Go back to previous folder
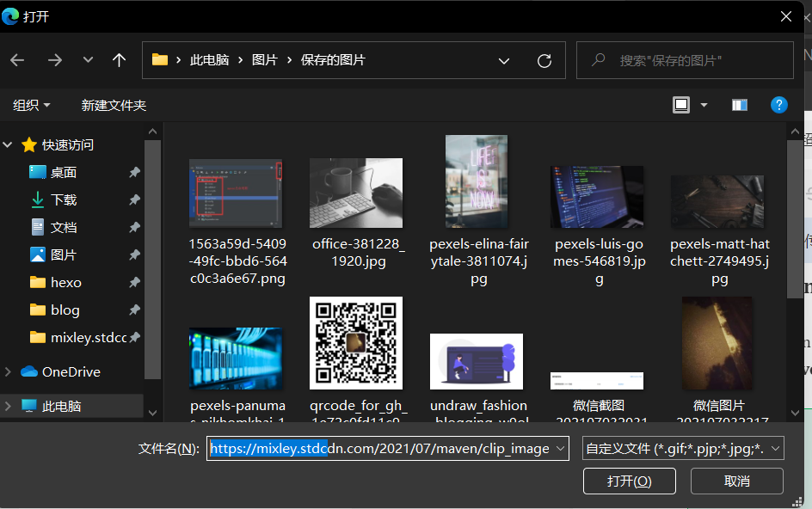Image resolution: width=812 pixels, height=509 pixels. point(17,60)
